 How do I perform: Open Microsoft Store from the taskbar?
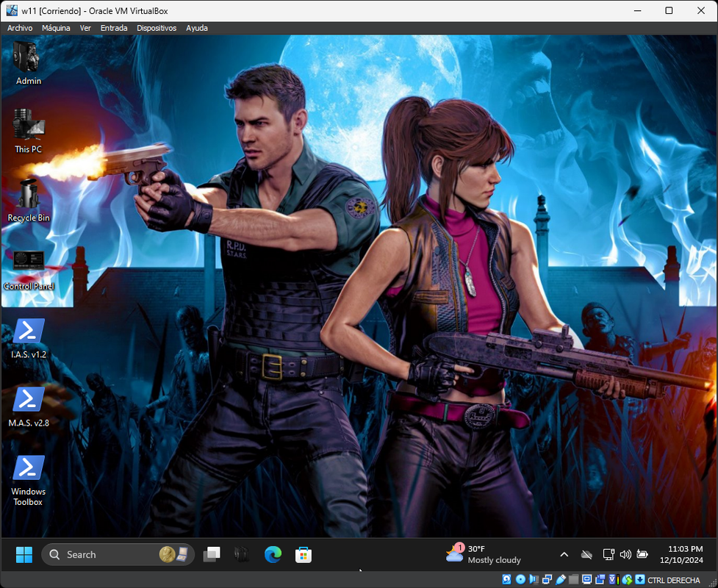[x=303, y=555]
